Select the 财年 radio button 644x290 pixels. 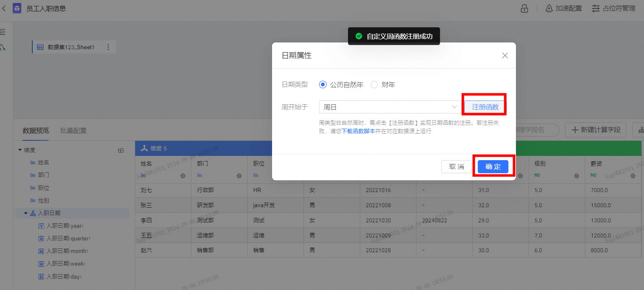374,84
